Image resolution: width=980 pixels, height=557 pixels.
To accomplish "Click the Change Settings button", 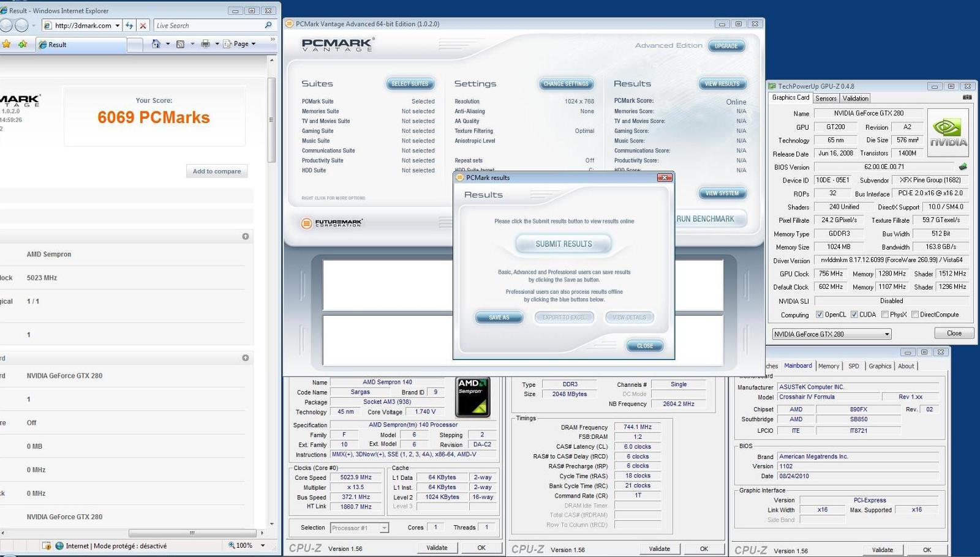I will click(x=565, y=84).
